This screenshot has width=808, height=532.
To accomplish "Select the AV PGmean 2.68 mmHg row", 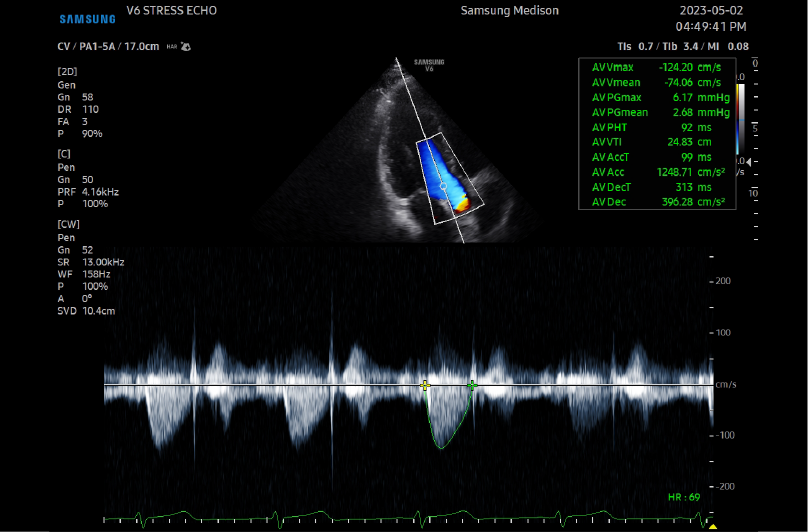I will point(661,112).
